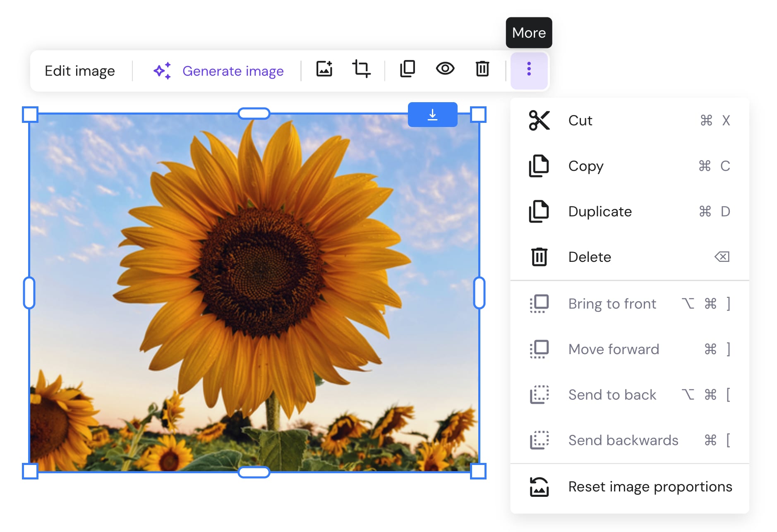This screenshot has width=777, height=532.
Task: Toggle the eye preview icon in the toolbar
Action: pos(444,70)
